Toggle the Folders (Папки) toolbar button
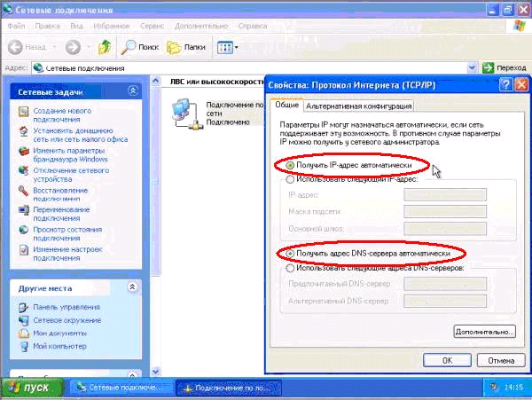The image size is (532, 400). [186, 47]
